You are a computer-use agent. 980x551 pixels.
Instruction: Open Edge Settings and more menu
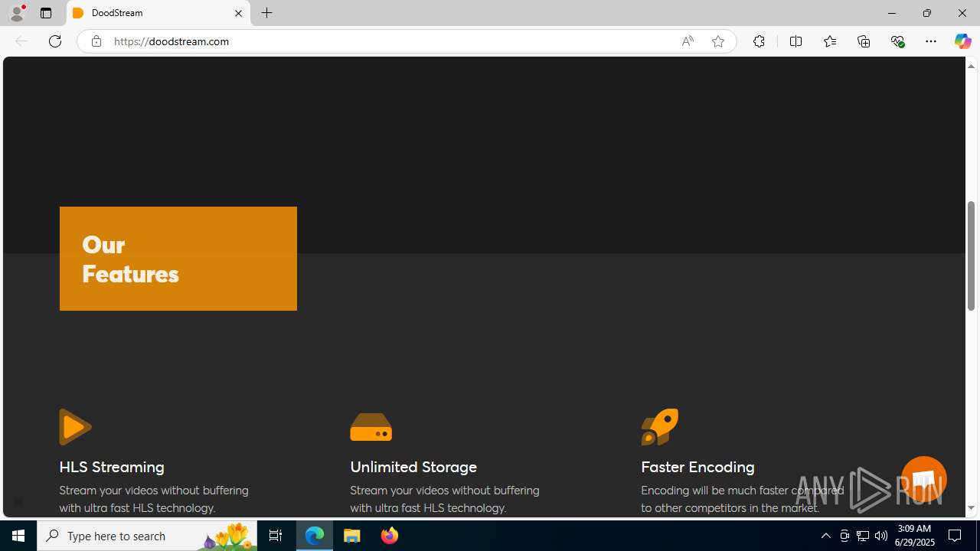(931, 41)
